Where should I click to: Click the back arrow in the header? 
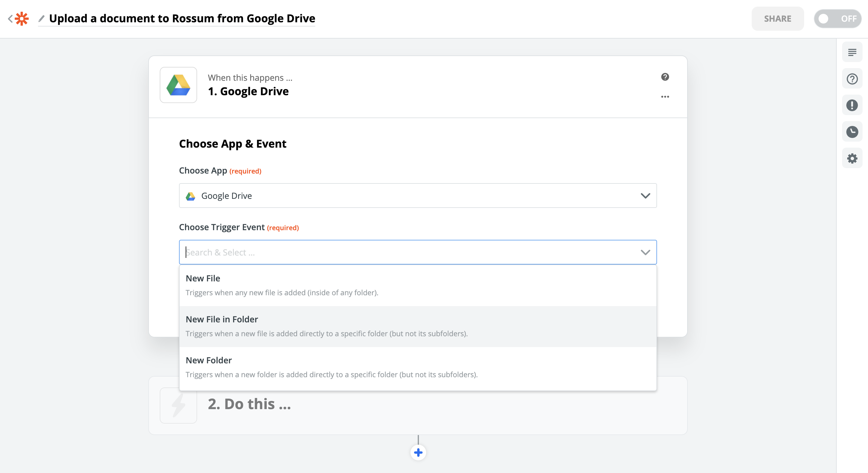pyautogui.click(x=10, y=19)
